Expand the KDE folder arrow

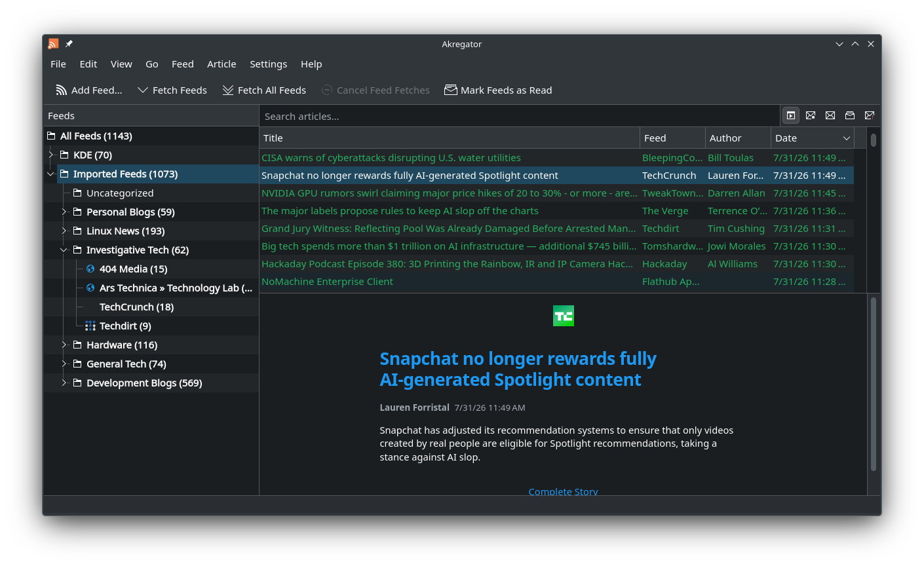pyautogui.click(x=51, y=155)
